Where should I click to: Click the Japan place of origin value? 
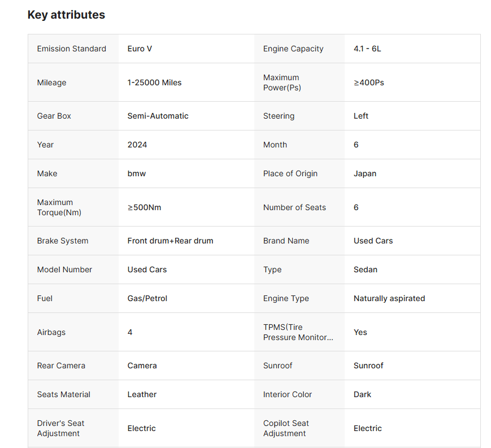point(365,173)
